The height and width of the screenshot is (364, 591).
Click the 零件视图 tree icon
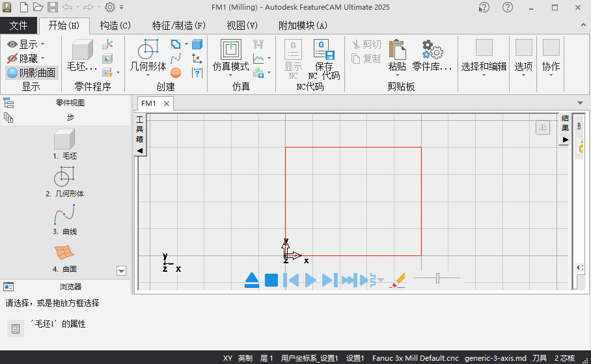coord(8,103)
